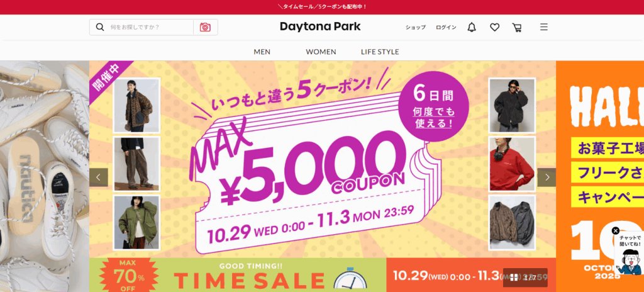The width and height of the screenshot is (644, 292).
Task: Show next banner slide
Action: (547, 177)
